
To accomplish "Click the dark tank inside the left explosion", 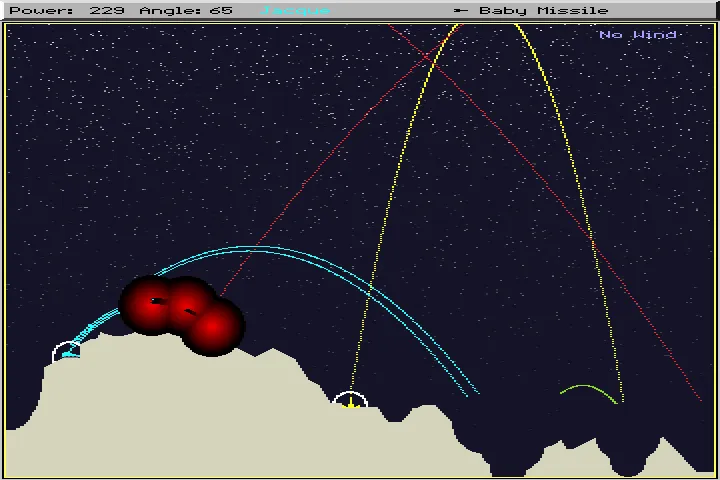I will [x=155, y=301].
